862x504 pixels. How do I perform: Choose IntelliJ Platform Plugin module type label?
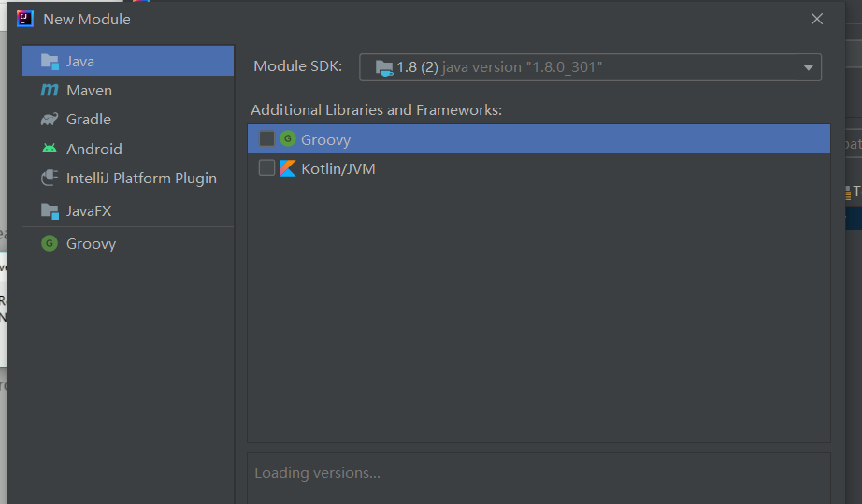pos(141,178)
